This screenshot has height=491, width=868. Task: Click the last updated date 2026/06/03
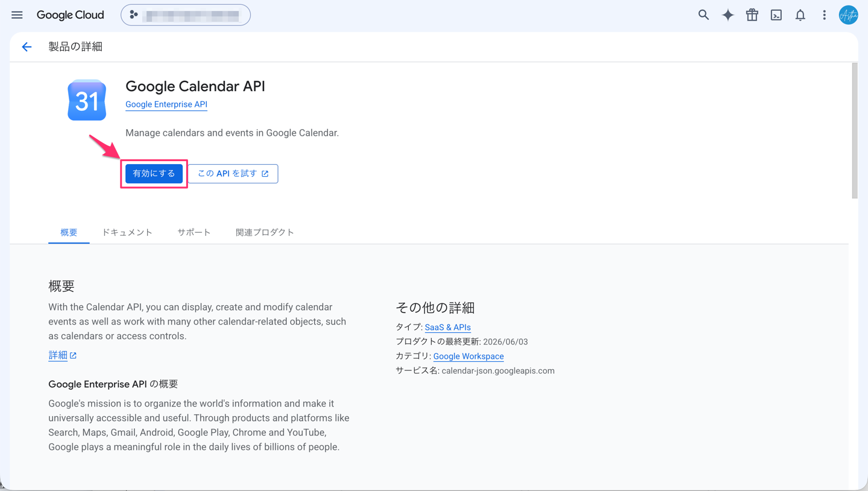pos(506,341)
